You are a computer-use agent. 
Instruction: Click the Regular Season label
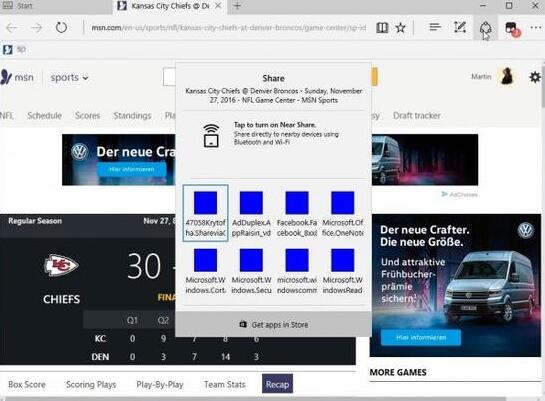point(35,221)
